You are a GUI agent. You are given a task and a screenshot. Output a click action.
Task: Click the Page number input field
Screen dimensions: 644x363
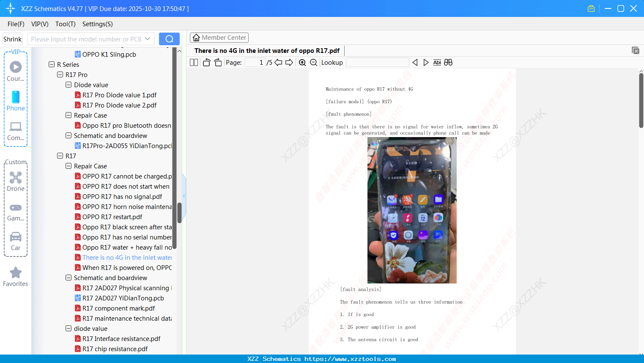tap(254, 62)
